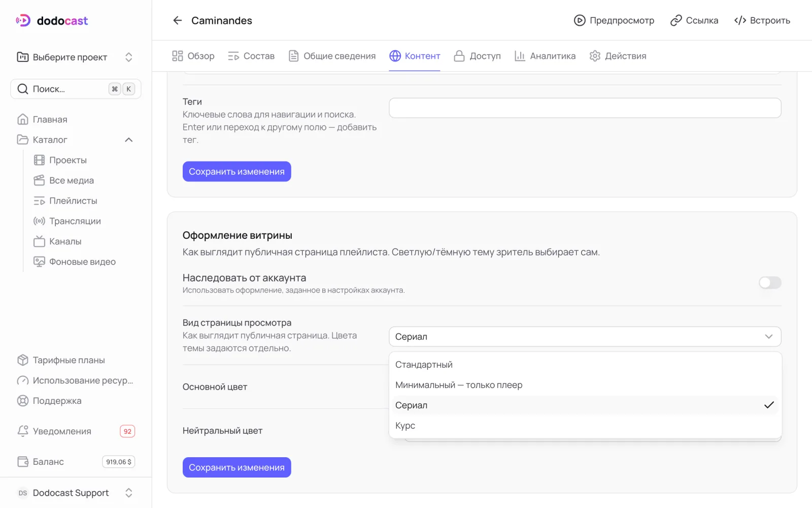Image resolution: width=812 pixels, height=508 pixels.
Task: Switch to the Доступ tab
Action: (478, 56)
